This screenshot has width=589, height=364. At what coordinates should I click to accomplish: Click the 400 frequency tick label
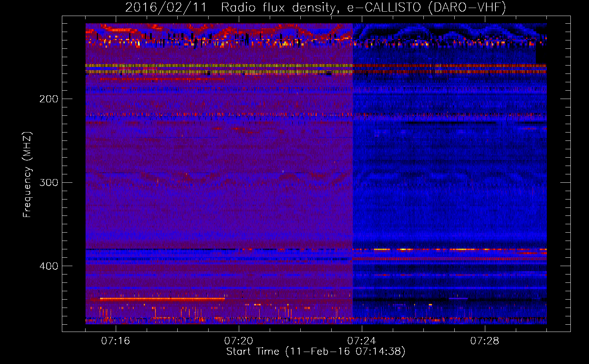click(x=49, y=266)
